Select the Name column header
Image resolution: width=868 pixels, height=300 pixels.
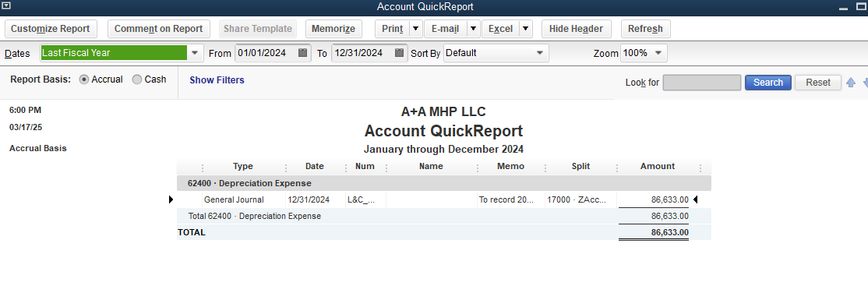pos(431,166)
